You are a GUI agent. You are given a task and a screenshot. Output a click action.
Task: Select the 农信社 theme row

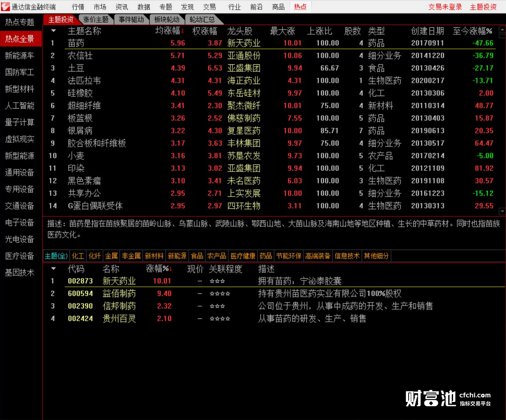[x=272, y=56]
